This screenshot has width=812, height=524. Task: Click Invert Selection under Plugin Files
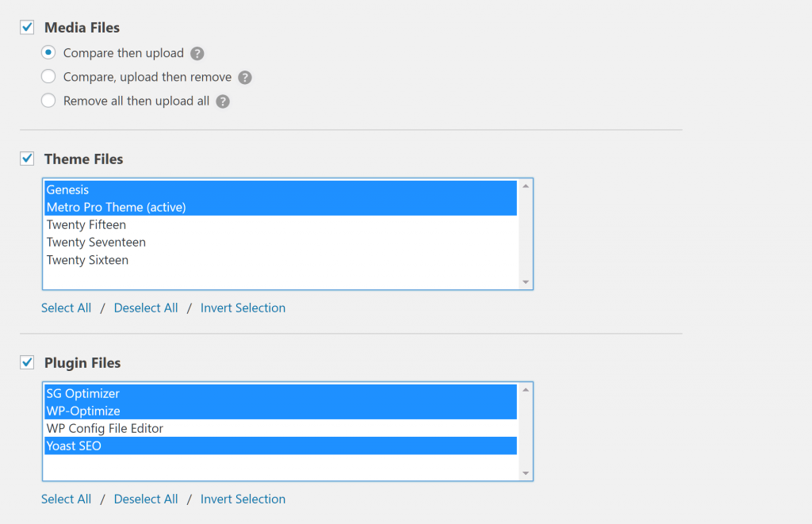[243, 499]
